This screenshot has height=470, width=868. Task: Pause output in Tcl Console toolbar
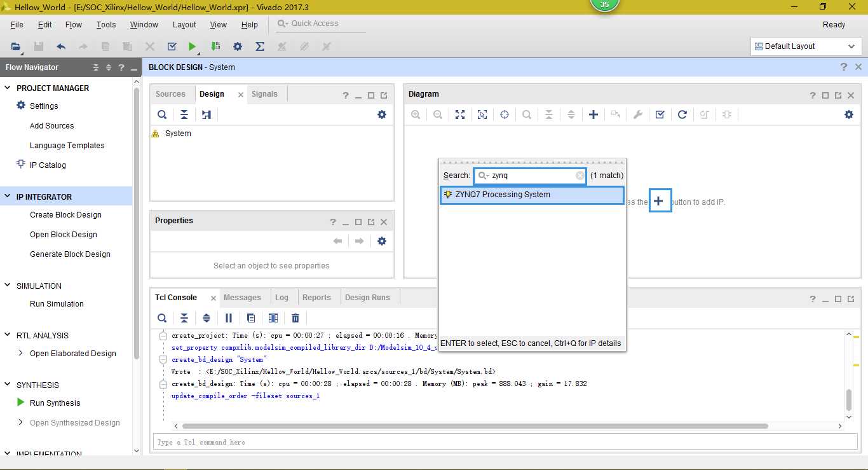click(x=229, y=318)
